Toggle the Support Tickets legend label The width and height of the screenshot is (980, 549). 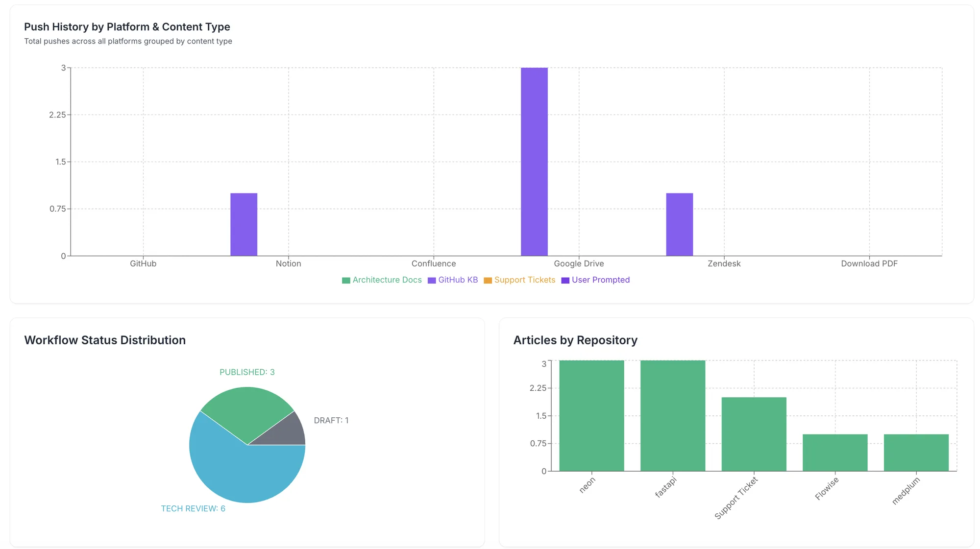525,280
